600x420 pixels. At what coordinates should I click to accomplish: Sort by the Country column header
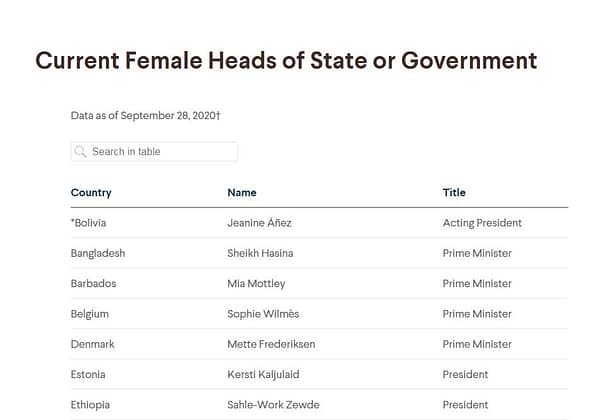click(91, 192)
